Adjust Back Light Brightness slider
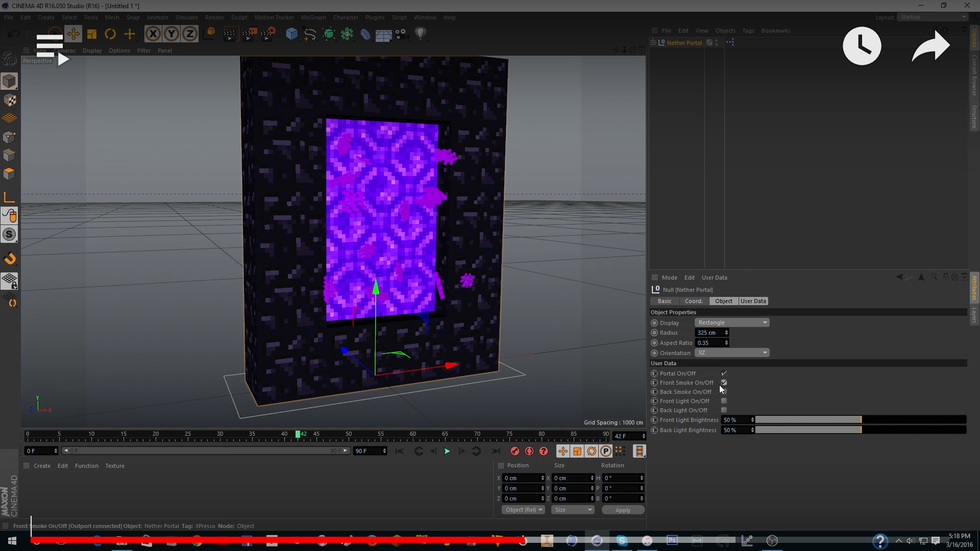 click(861, 430)
